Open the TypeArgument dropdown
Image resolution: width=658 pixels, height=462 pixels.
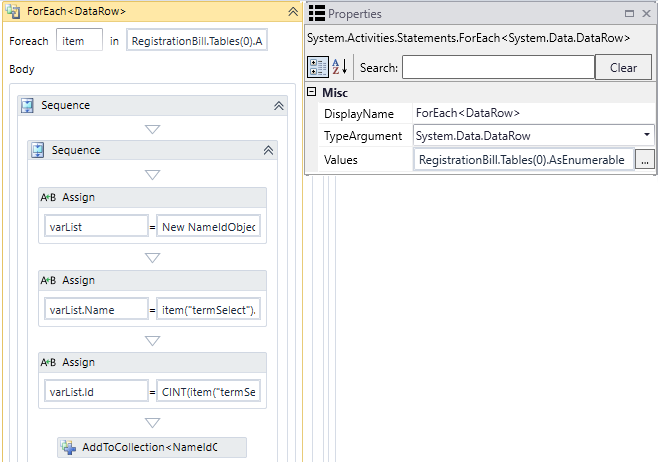(x=646, y=135)
